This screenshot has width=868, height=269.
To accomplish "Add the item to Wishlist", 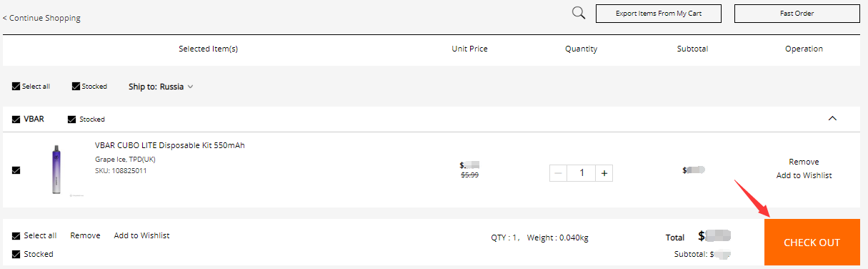I will pyautogui.click(x=804, y=175).
